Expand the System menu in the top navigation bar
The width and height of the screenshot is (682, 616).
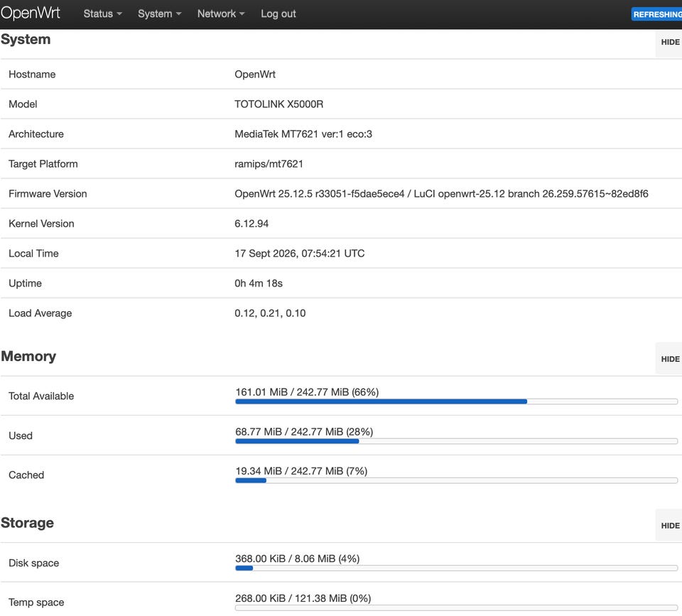tap(160, 13)
